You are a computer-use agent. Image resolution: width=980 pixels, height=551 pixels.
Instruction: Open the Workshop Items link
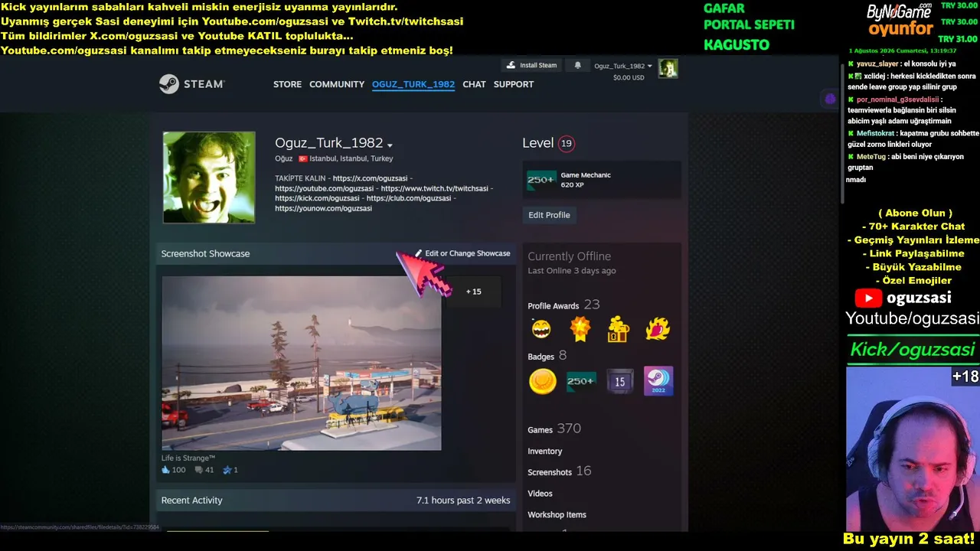click(x=557, y=515)
